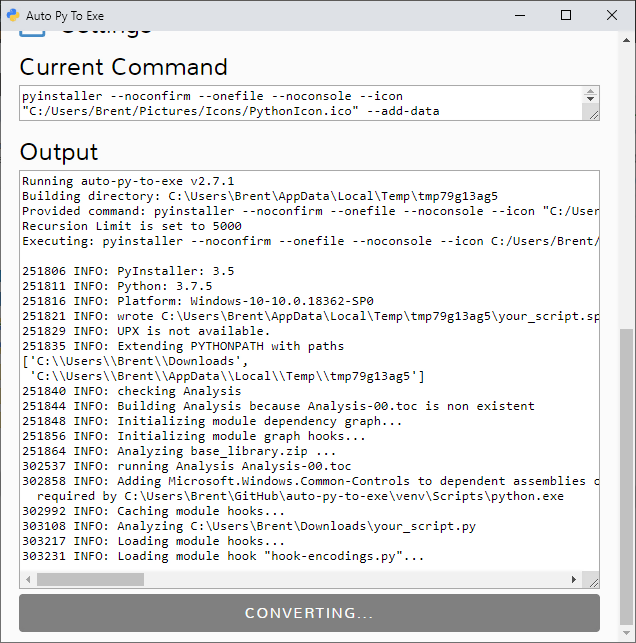
Task: Click the Output heading
Action: click(59, 152)
